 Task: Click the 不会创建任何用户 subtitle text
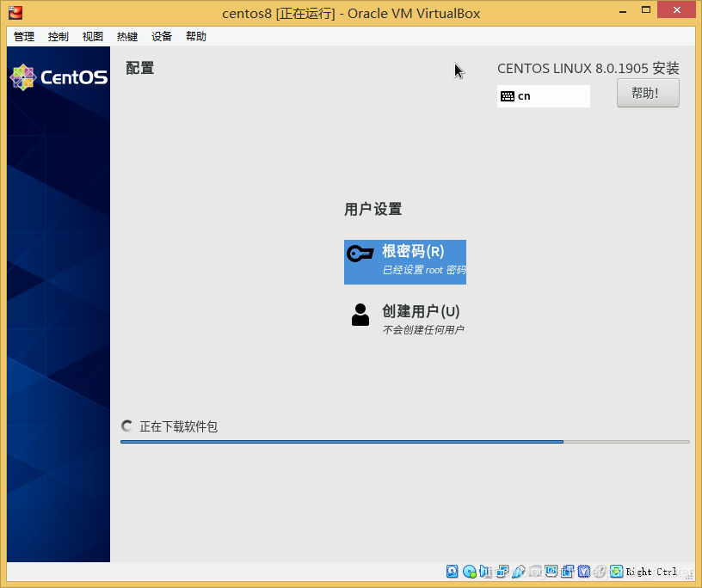[423, 330]
